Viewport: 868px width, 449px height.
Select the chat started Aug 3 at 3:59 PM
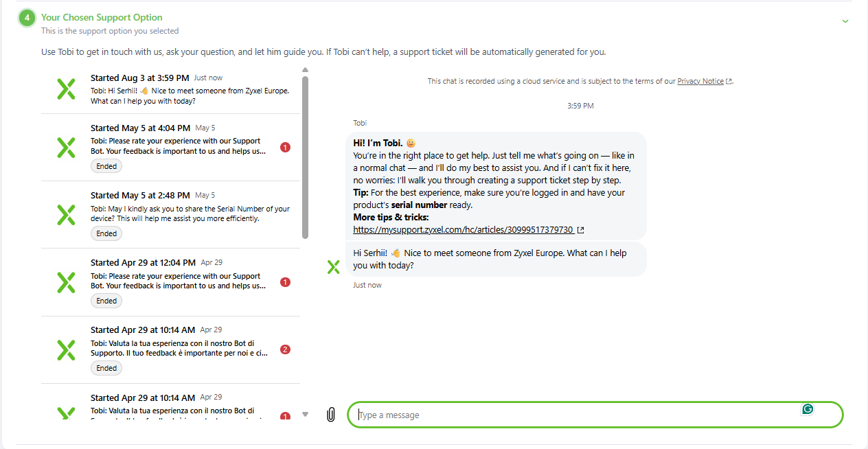(170, 89)
